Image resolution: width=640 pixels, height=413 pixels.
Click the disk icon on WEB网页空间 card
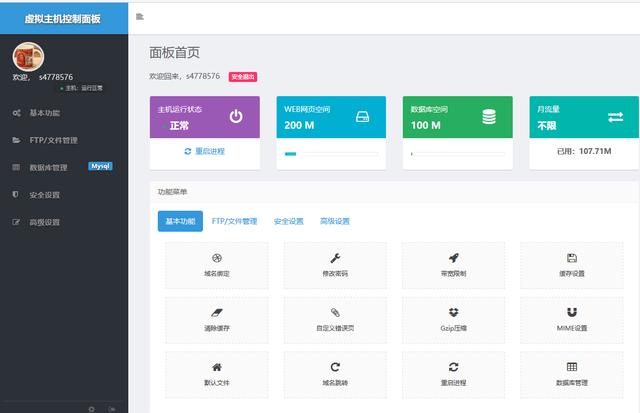tap(362, 117)
